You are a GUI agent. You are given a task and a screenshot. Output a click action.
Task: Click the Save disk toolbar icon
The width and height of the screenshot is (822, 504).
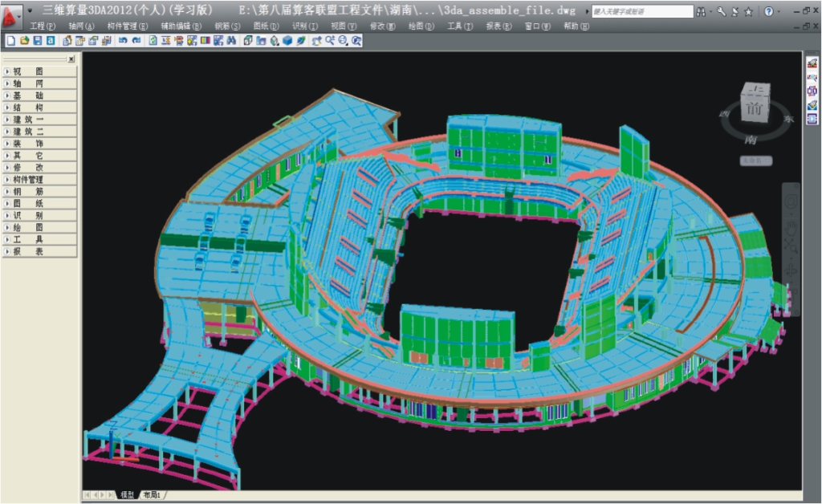(x=37, y=40)
